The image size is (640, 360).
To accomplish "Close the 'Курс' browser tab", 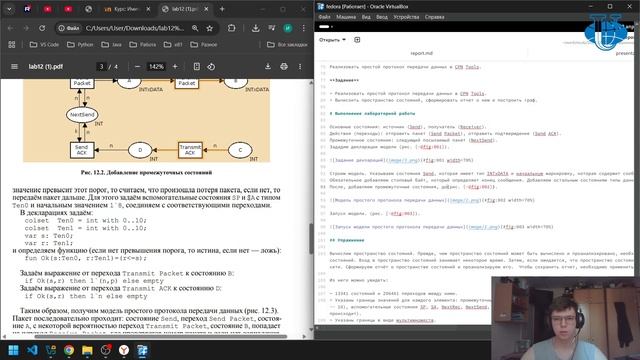I will tap(149, 9).
